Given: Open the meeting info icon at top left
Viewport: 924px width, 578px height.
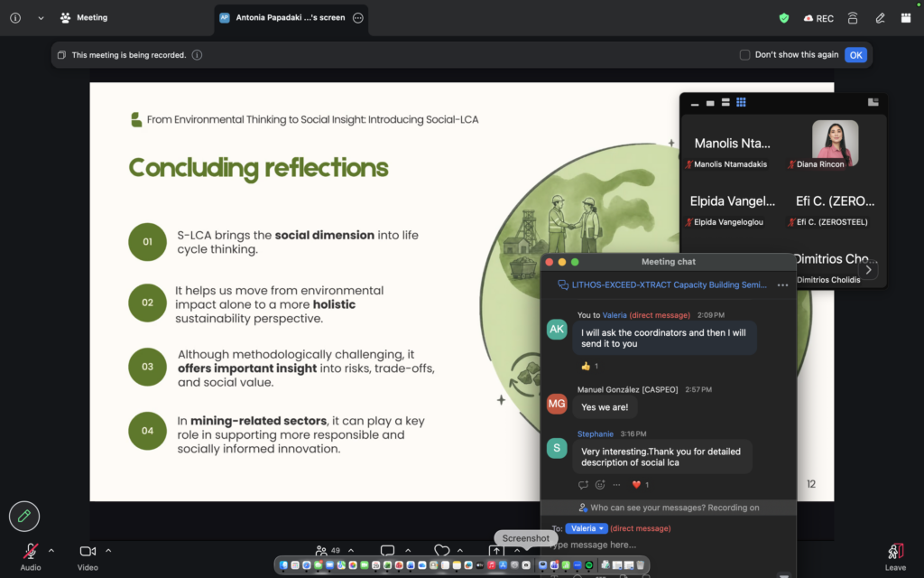Looking at the screenshot, I should pos(15,18).
